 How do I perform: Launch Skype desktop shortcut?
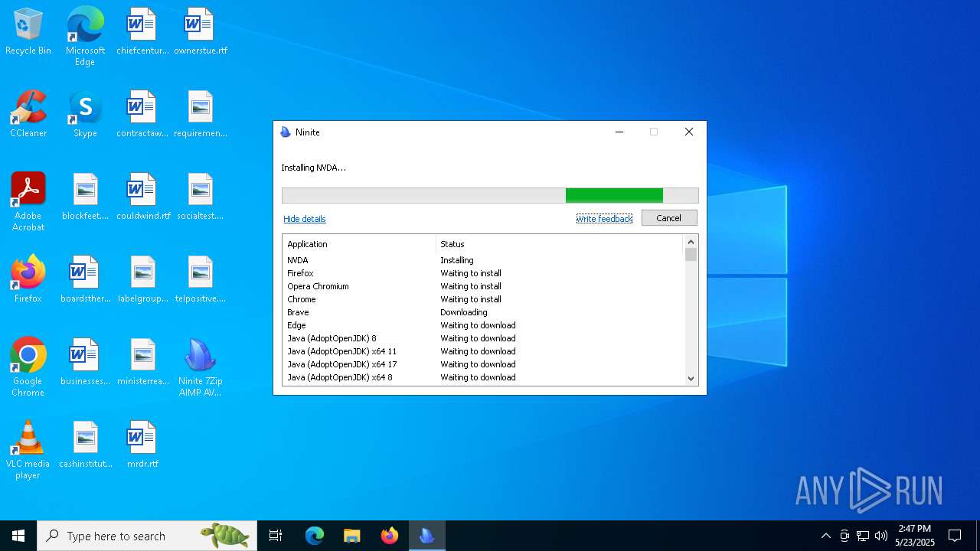(85, 114)
